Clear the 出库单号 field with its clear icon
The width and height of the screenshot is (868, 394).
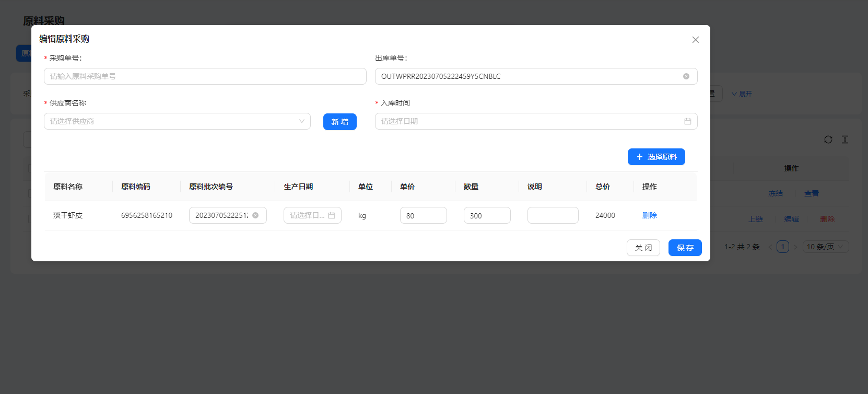coord(686,76)
